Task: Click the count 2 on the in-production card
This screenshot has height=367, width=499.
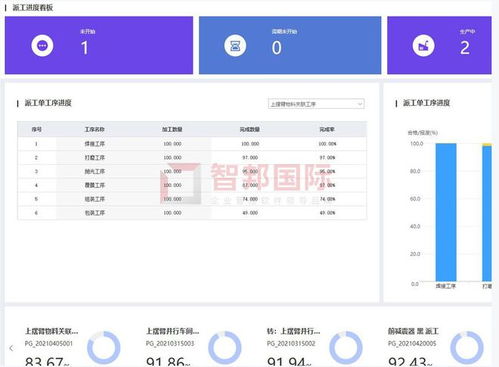Action: (465, 48)
